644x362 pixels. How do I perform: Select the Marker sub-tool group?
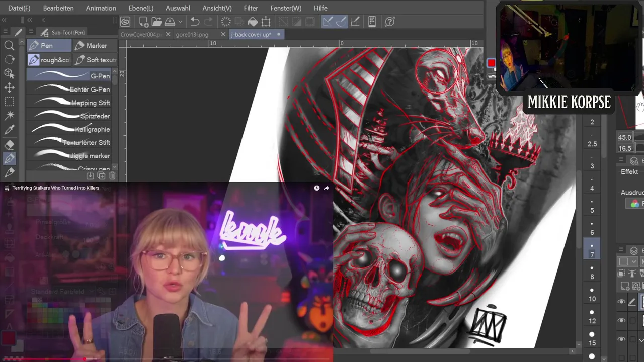point(95,46)
